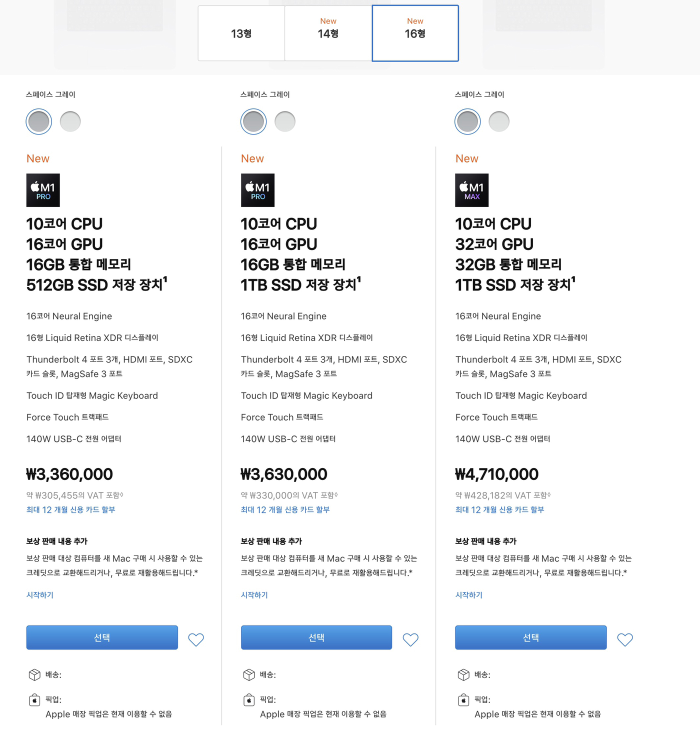Click 선택 button for M1 Max model
The width and height of the screenshot is (700, 756).
pyautogui.click(x=530, y=637)
